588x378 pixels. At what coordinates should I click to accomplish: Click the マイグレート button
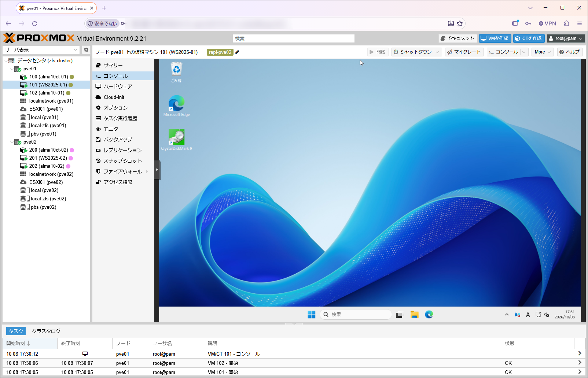tap(464, 52)
